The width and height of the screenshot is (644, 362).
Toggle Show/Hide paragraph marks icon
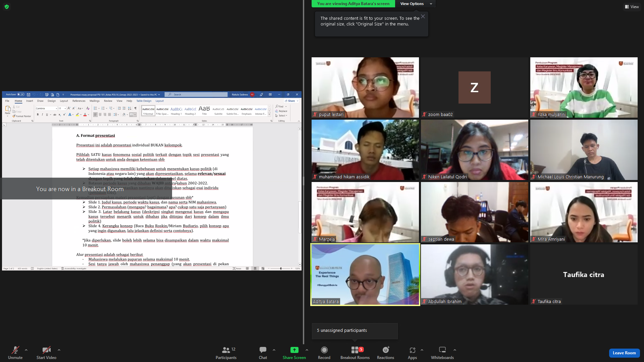[x=135, y=108]
